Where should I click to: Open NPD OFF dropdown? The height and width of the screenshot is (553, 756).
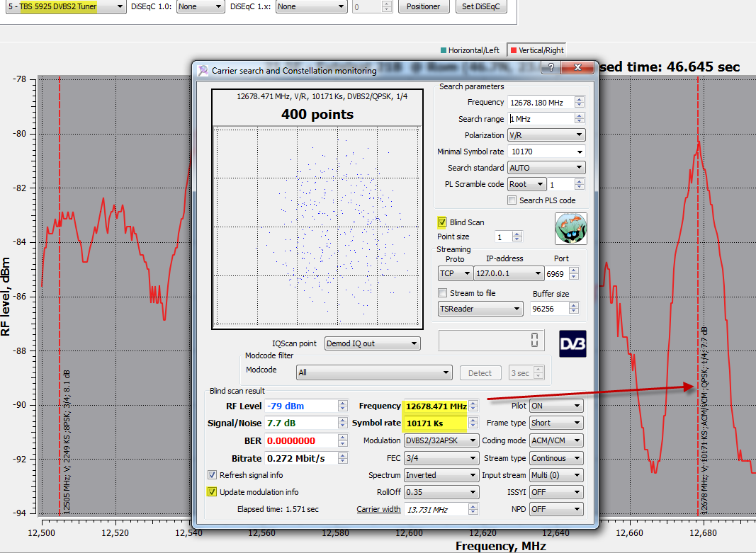[556, 509]
